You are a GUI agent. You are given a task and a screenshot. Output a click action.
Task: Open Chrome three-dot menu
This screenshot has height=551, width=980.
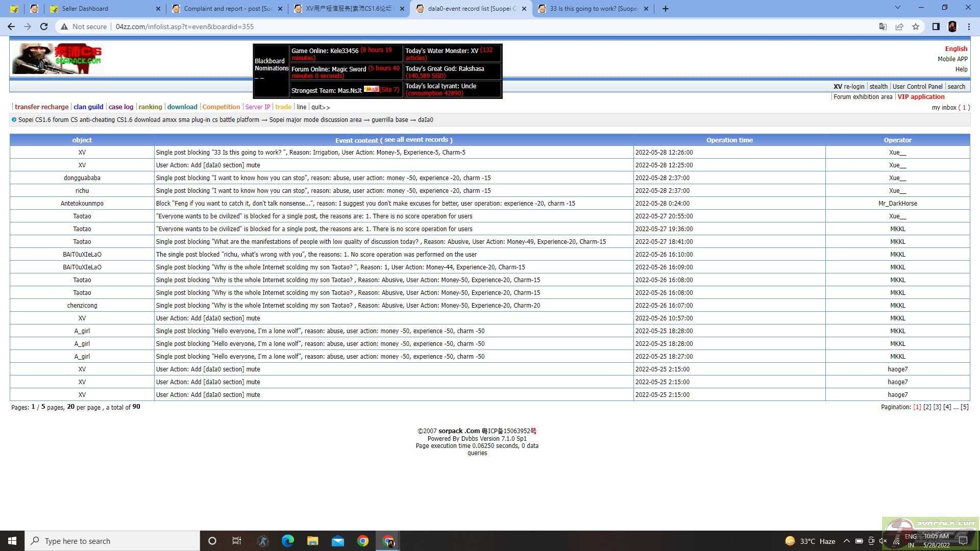pos(969,27)
